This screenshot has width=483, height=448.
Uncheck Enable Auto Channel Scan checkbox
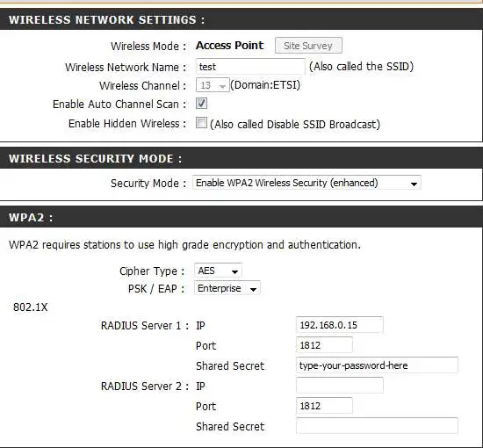pos(201,104)
